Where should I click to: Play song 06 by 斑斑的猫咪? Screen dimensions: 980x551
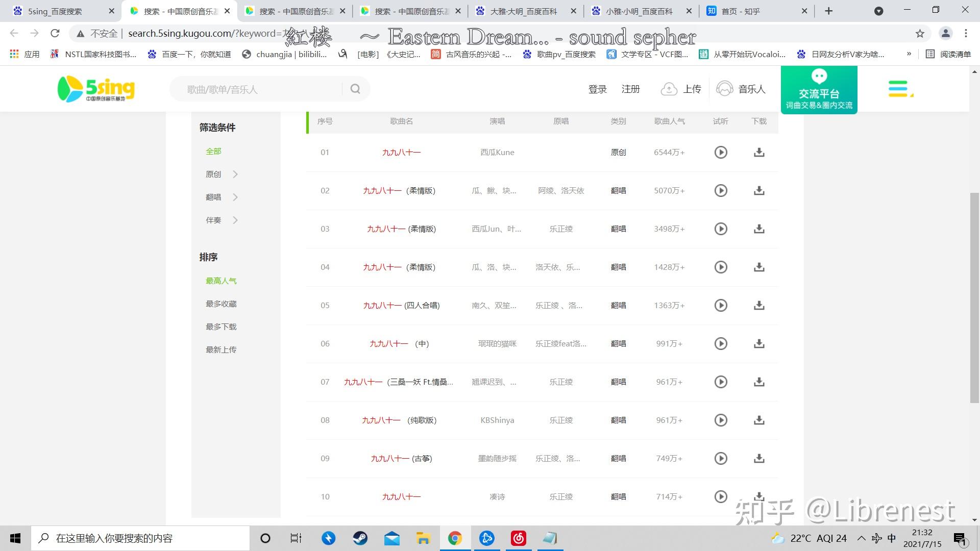[x=720, y=343]
